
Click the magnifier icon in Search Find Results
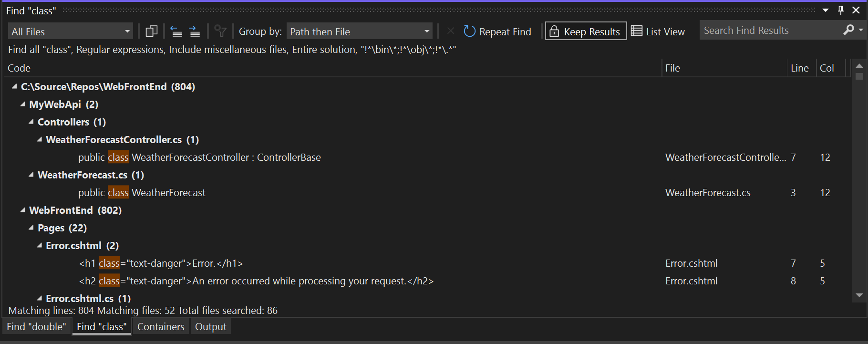click(848, 30)
